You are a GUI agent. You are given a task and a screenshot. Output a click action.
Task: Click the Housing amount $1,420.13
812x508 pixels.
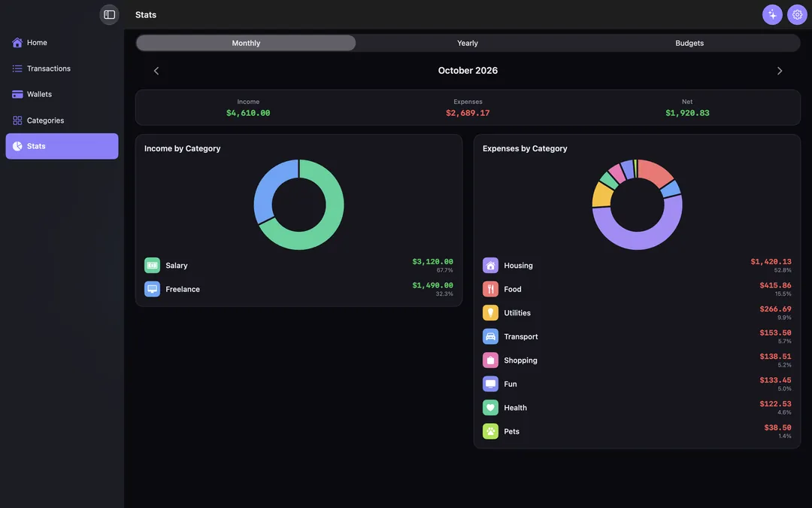(x=771, y=262)
